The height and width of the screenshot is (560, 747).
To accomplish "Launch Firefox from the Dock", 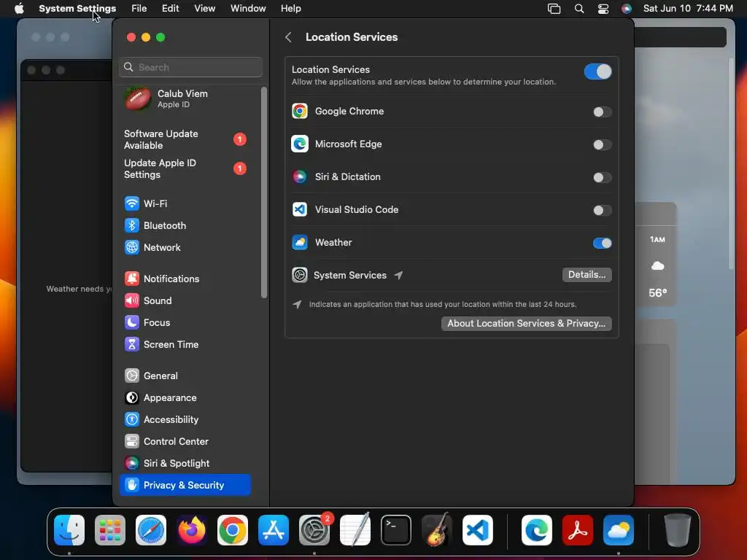I will [x=192, y=530].
